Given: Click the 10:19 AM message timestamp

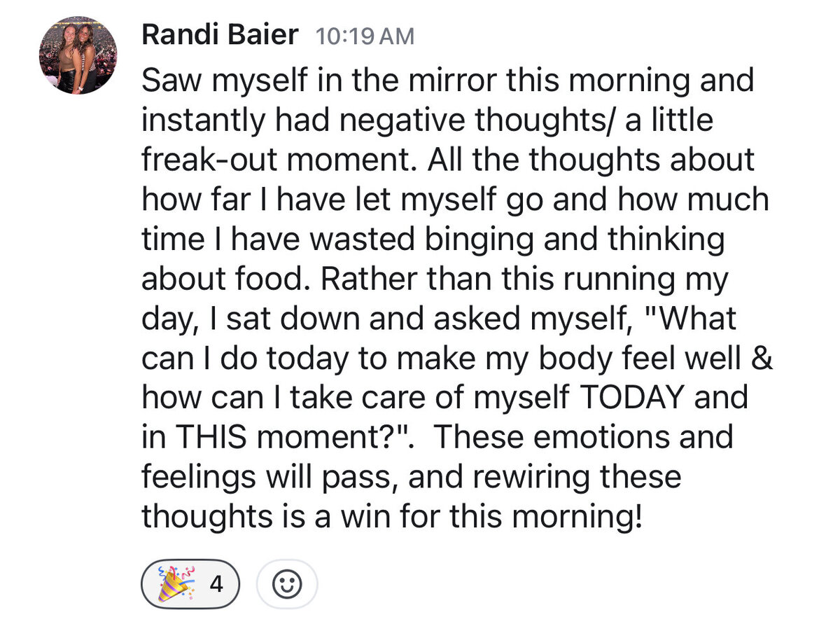Looking at the screenshot, I should pyautogui.click(x=365, y=36).
